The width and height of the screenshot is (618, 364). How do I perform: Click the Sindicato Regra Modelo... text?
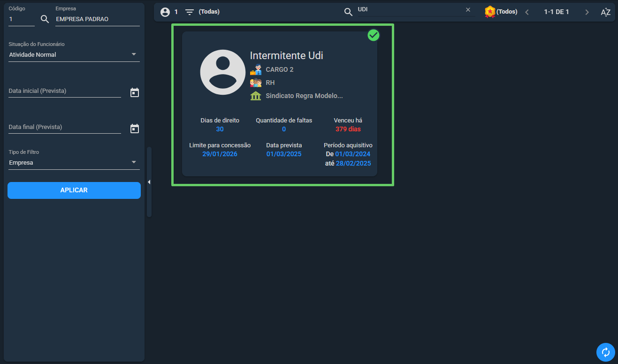click(305, 96)
